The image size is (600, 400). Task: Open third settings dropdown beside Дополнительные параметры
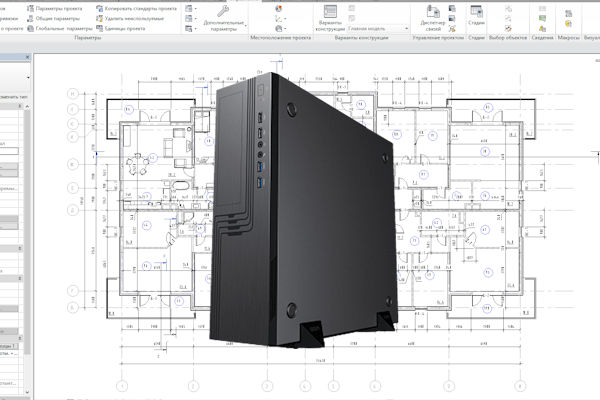pyautogui.click(x=191, y=28)
